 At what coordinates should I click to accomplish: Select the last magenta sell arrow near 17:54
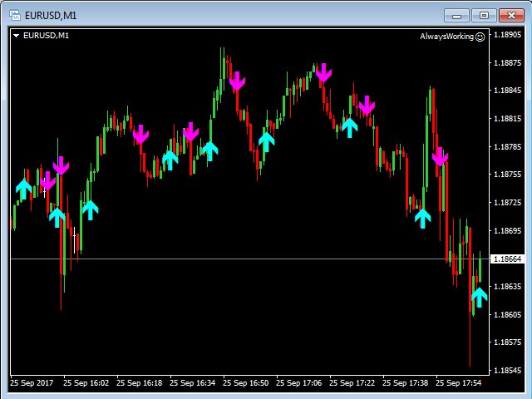click(440, 157)
